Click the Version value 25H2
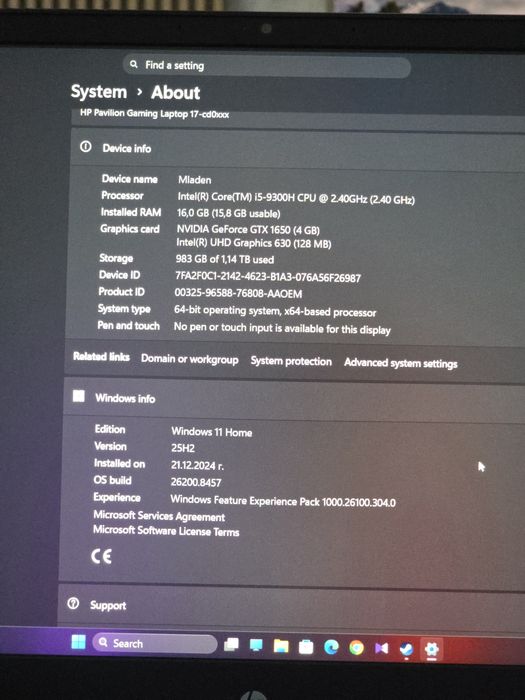The height and width of the screenshot is (700, 525). point(183,448)
